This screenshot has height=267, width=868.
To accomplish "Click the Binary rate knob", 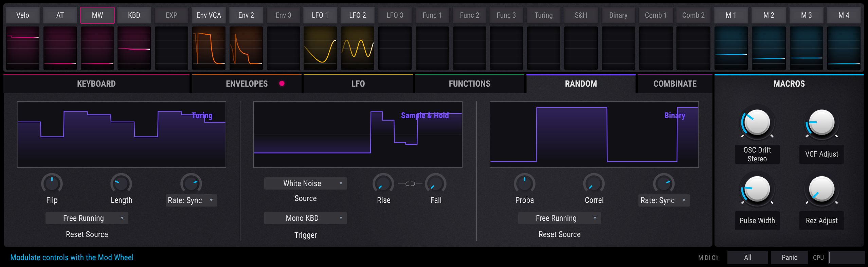I will (x=664, y=184).
